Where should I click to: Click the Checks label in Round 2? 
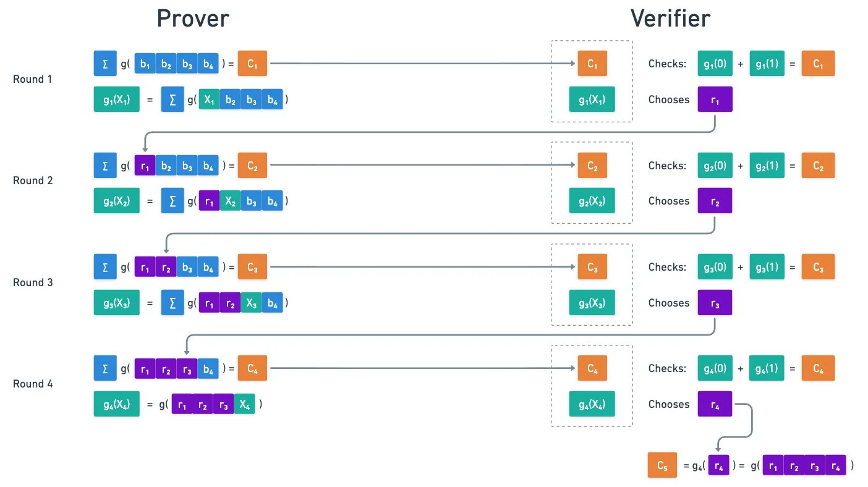click(x=667, y=166)
